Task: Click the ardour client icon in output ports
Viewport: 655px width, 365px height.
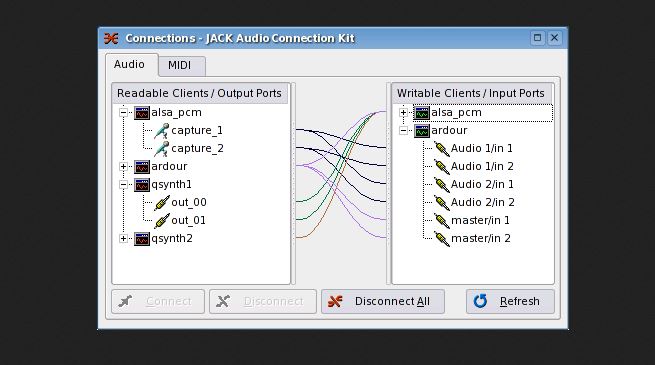Action: coord(142,167)
